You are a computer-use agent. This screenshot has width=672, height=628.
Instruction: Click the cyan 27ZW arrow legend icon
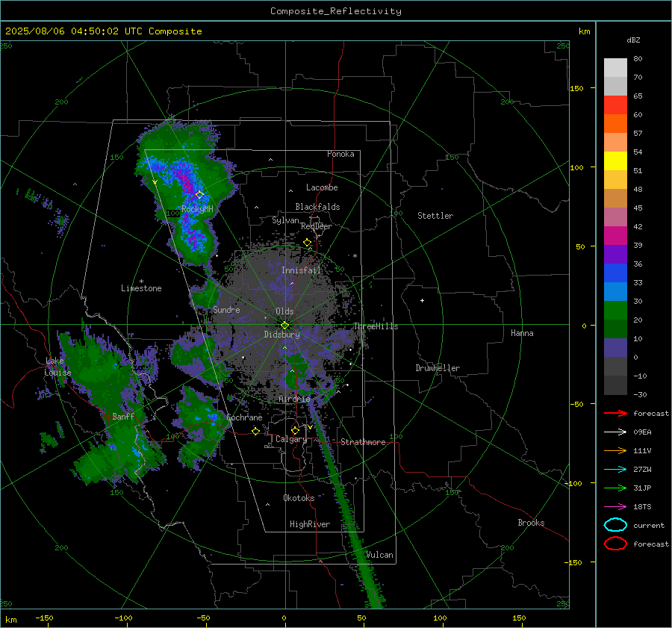[615, 470]
